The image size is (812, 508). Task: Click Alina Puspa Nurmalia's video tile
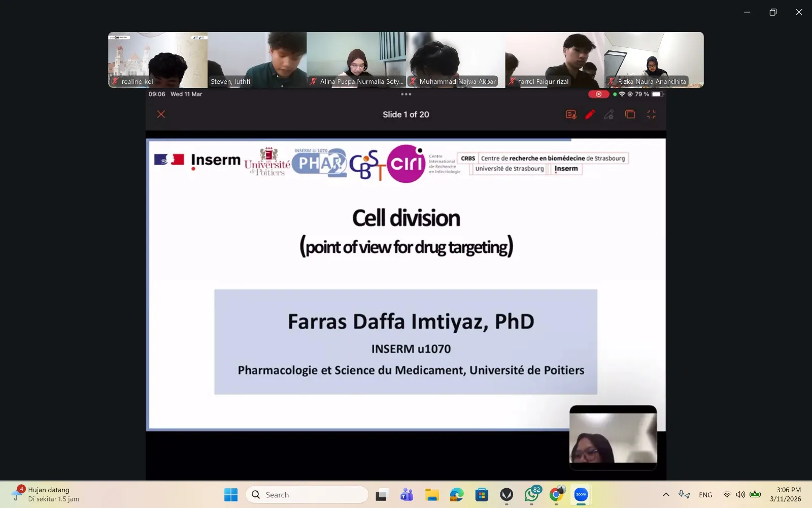[356, 60]
